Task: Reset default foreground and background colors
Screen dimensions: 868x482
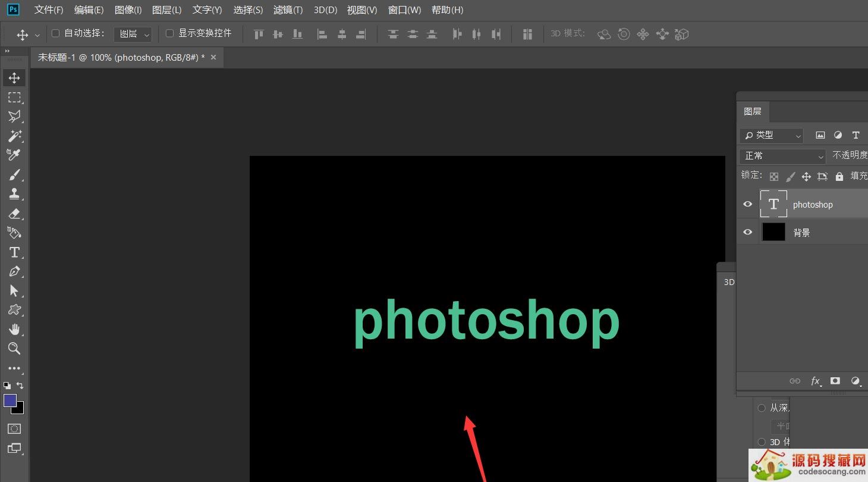Action: point(7,386)
